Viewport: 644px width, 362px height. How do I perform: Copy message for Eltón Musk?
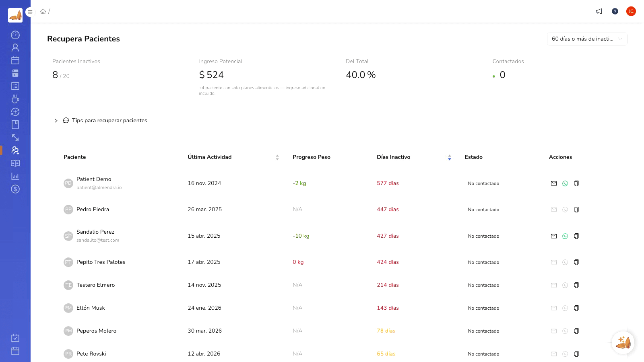tap(576, 308)
